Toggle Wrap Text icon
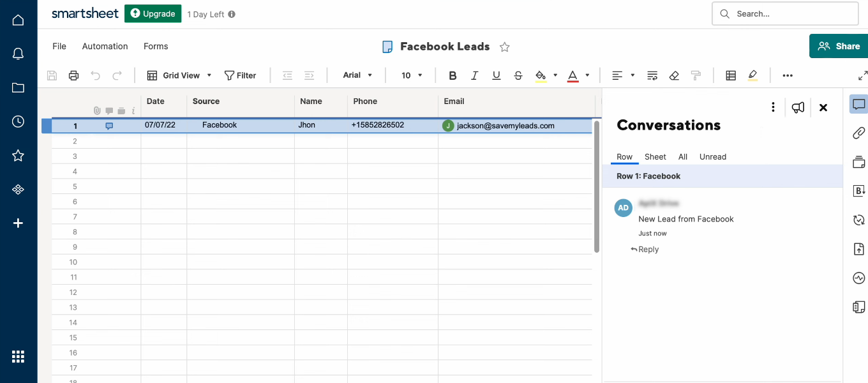The height and width of the screenshot is (383, 868). pyautogui.click(x=652, y=75)
